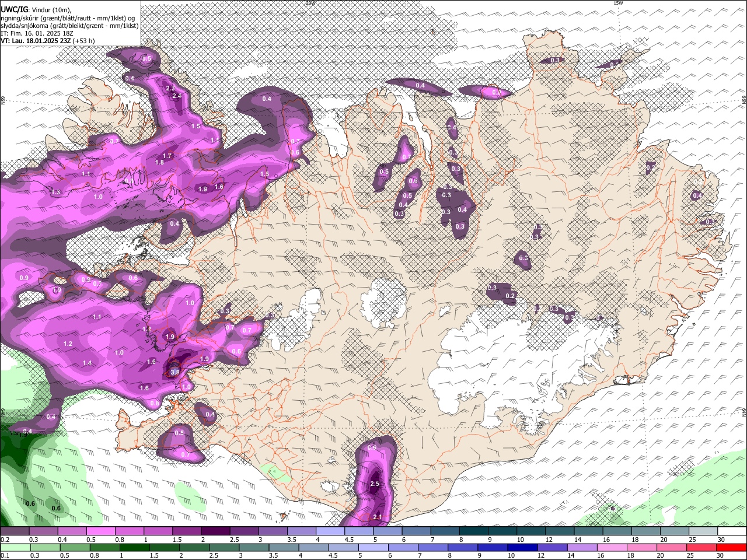Click the '15W' longitude label at the top
Viewport: 747px width, 560px height.
618,3
